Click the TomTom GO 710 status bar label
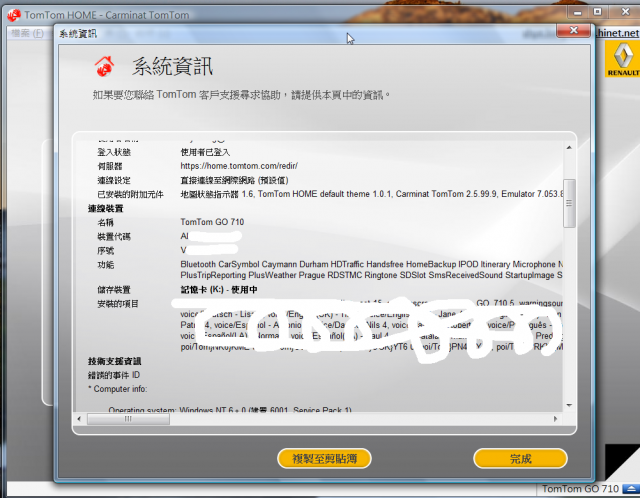 pyautogui.click(x=580, y=489)
